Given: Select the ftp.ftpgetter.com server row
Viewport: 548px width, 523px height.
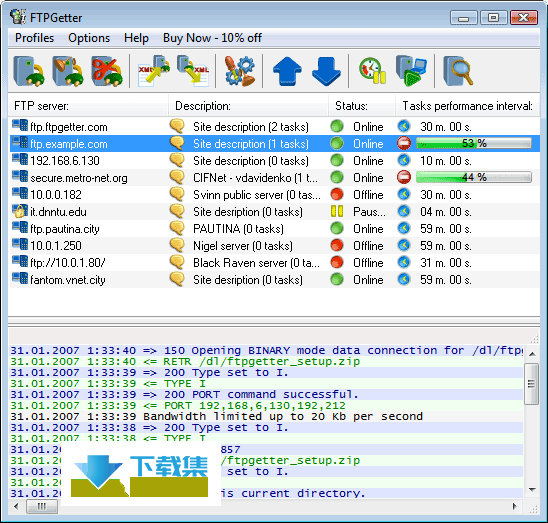Looking at the screenshot, I should (275, 127).
